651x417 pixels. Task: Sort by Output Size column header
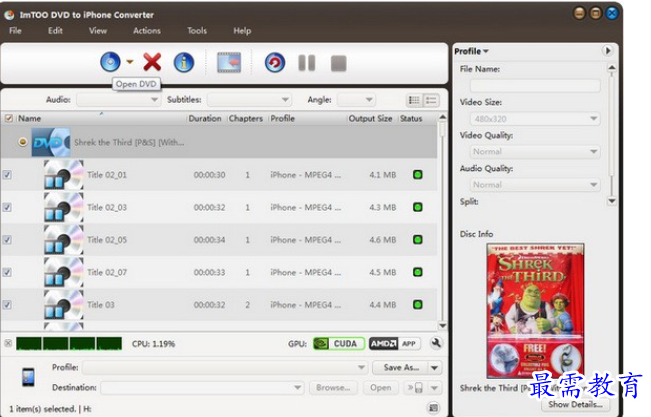370,118
